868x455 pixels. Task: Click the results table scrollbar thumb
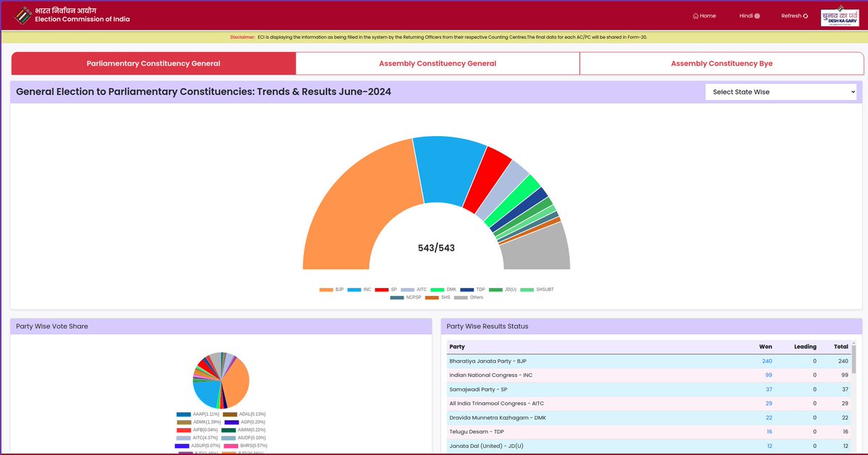854,359
